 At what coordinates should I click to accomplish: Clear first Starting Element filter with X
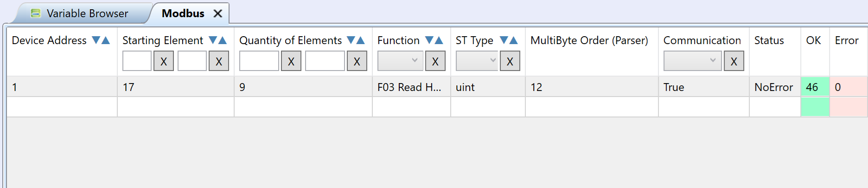click(164, 61)
